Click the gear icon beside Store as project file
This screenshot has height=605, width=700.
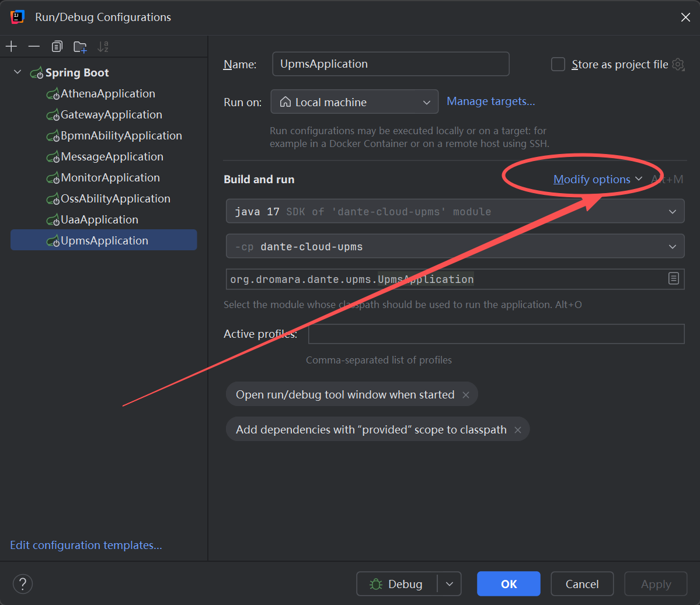(678, 64)
